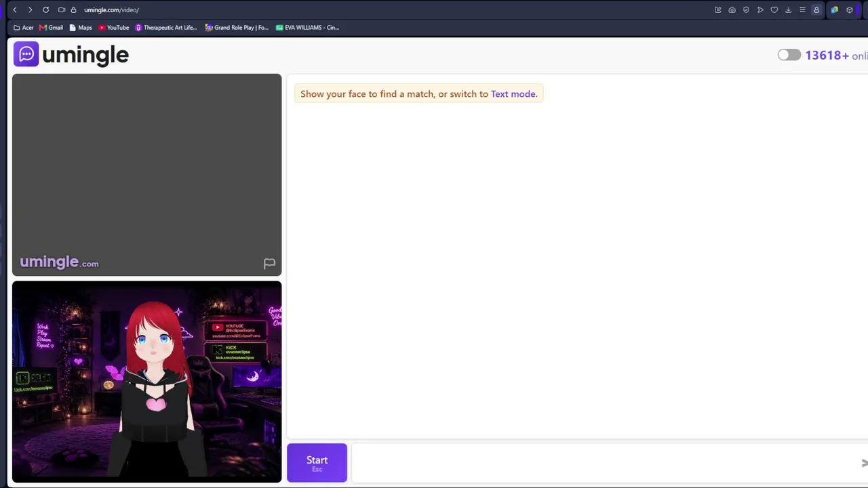
Task: Open bookmarks heart icon
Action: click(774, 9)
